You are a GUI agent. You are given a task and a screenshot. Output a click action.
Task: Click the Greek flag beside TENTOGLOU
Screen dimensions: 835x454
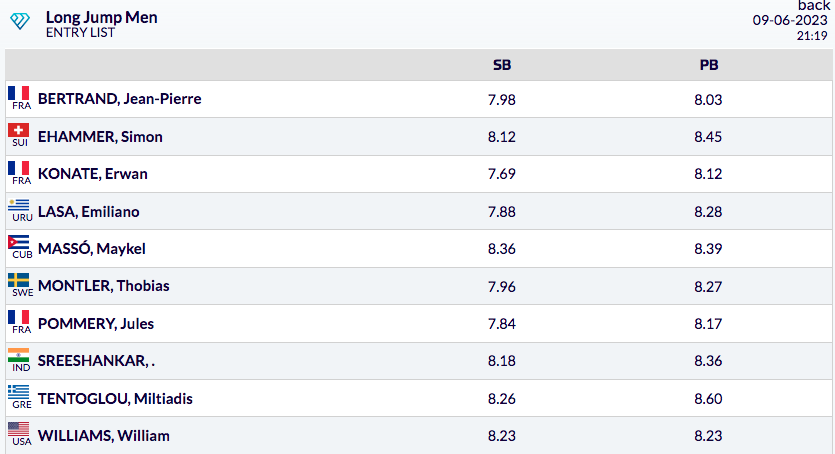click(19, 393)
